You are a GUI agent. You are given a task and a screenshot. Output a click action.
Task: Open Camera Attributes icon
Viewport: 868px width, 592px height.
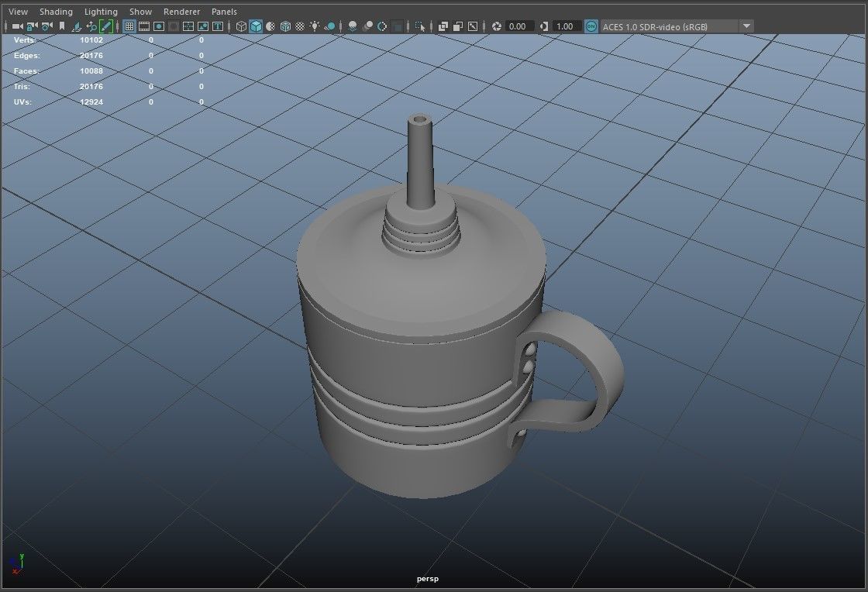(47, 26)
